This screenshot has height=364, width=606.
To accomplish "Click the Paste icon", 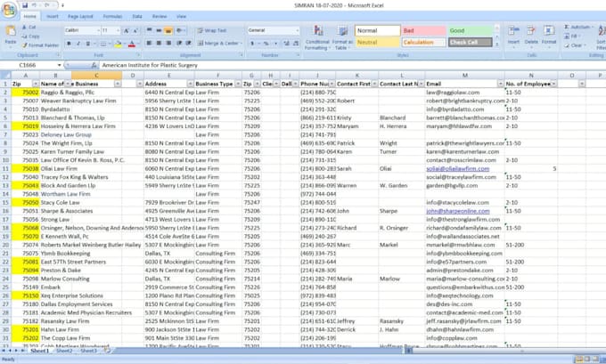I will pos(11,31).
